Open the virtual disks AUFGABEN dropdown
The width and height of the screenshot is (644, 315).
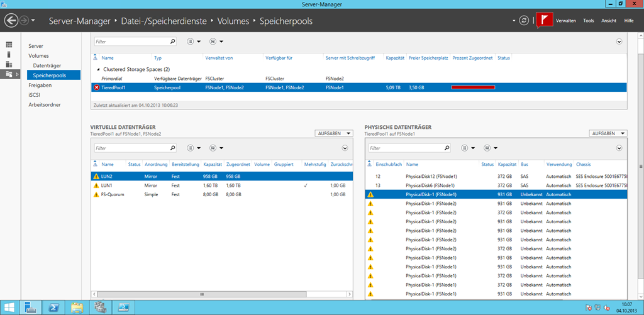333,133
